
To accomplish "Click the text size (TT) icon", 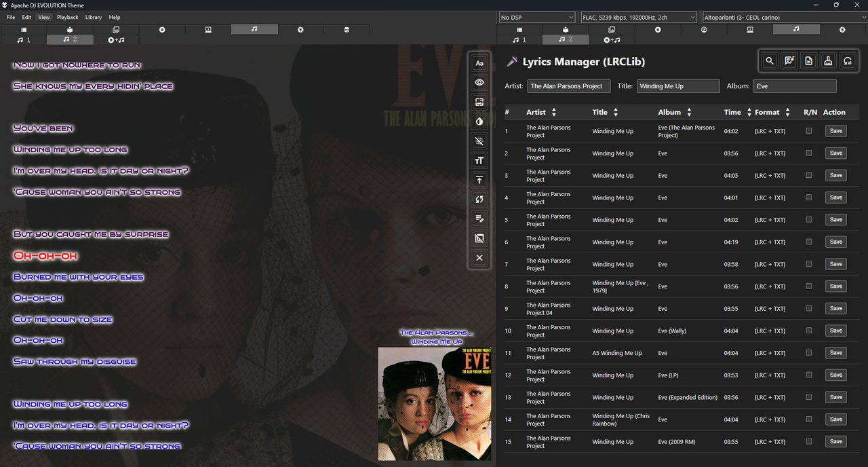I will [479, 160].
